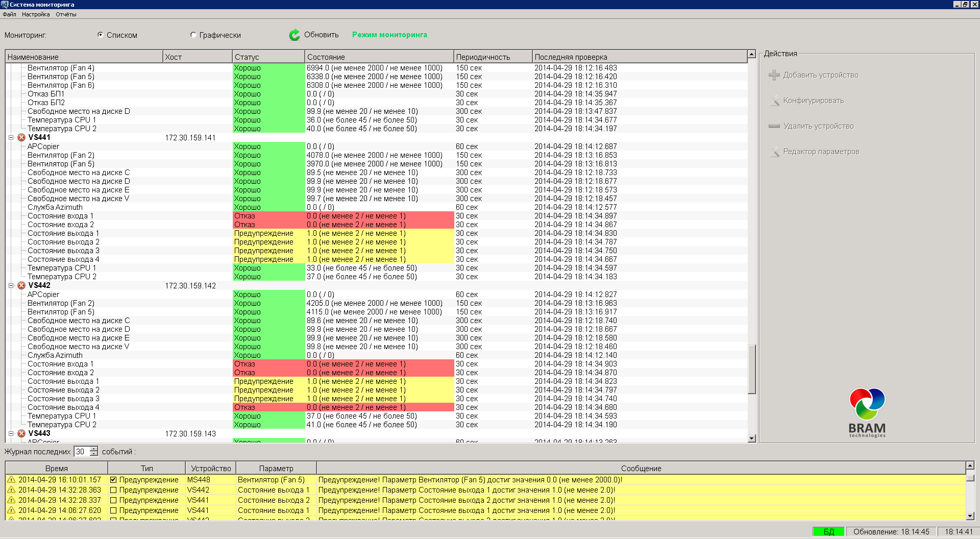Select VS442 Состояние выхода 4 failure row

click(x=377, y=407)
